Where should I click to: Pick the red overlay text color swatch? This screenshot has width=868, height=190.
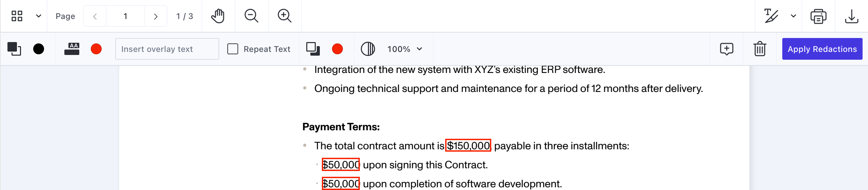click(96, 49)
